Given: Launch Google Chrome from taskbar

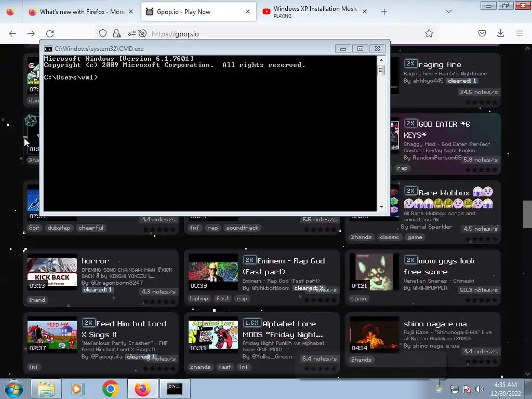Looking at the screenshot, I should pyautogui.click(x=110, y=389).
